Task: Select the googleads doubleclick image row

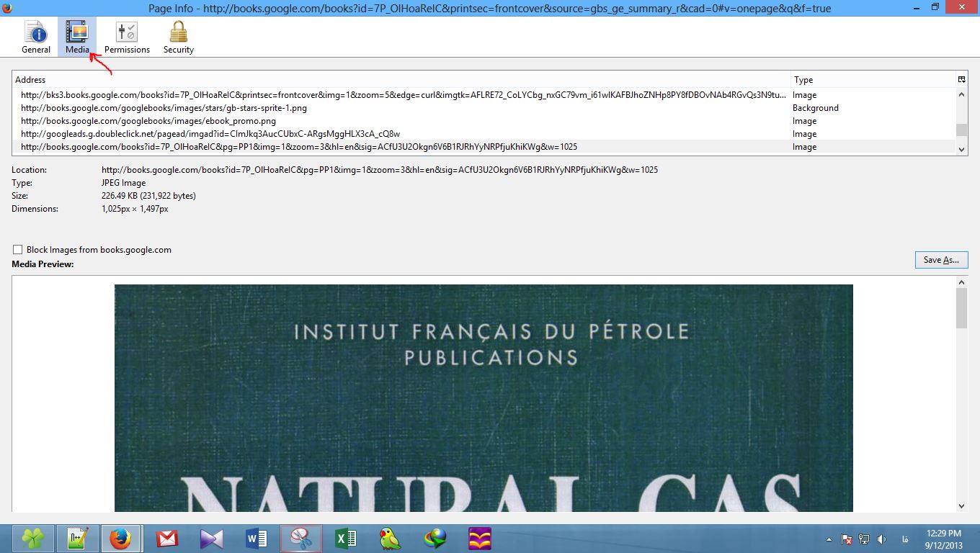Action: click(484, 134)
